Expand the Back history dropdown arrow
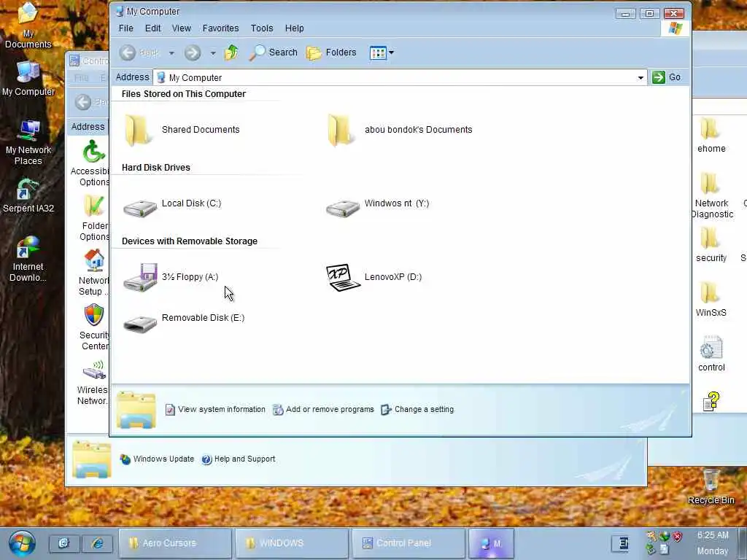The height and width of the screenshot is (560, 747). [171, 52]
